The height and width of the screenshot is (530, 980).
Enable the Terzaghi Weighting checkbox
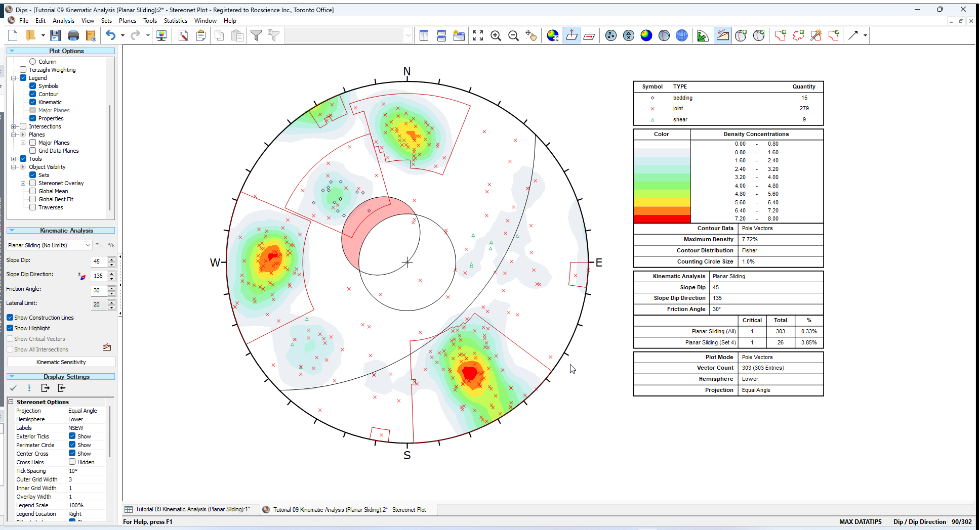click(23, 70)
